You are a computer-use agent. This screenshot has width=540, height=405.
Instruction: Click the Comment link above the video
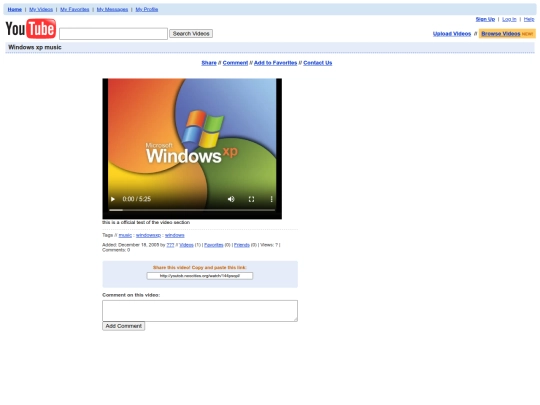click(x=235, y=63)
